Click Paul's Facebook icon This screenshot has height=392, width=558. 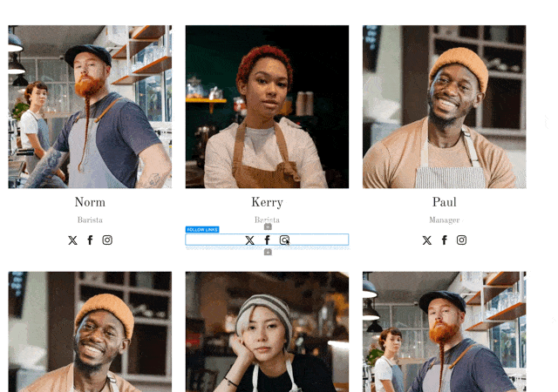444,240
